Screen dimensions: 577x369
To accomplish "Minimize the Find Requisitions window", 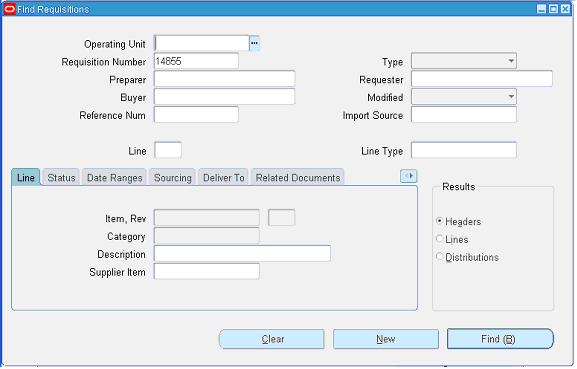I will pyautogui.click(x=541, y=9).
